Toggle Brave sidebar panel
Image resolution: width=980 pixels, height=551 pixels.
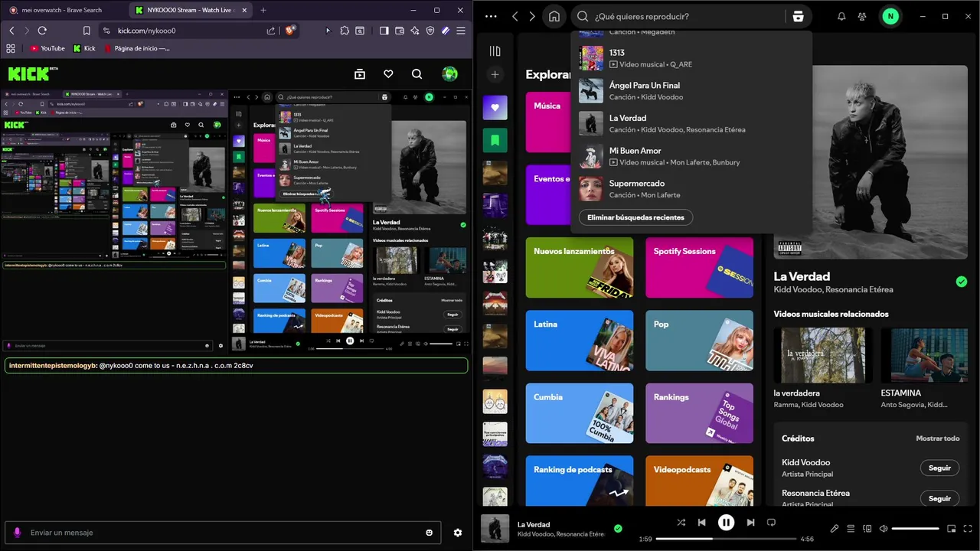[x=384, y=31]
